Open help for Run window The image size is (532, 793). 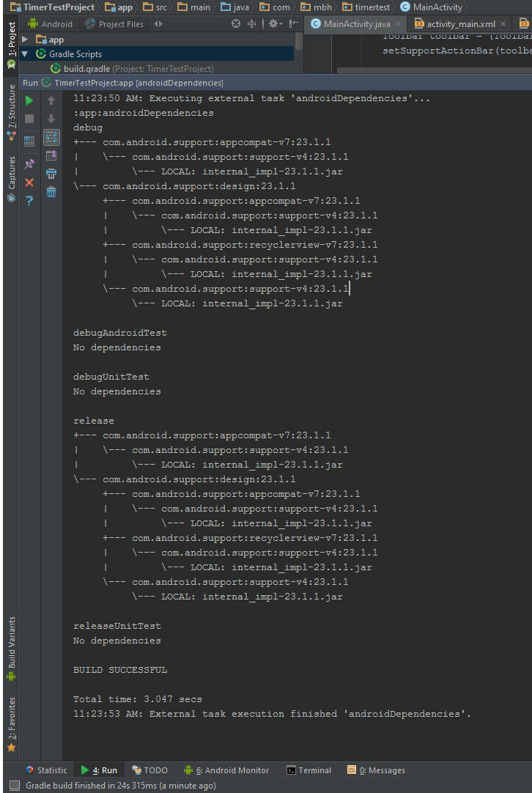tap(29, 202)
